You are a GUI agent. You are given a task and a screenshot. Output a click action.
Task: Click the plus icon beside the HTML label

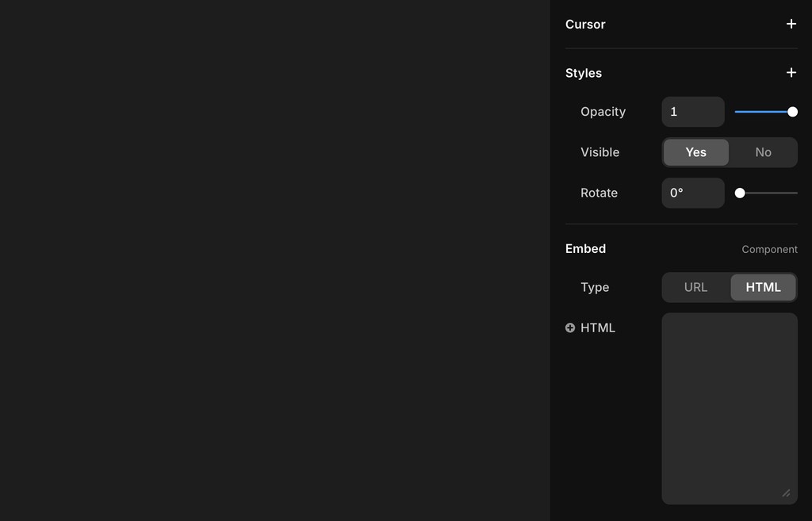pos(569,327)
